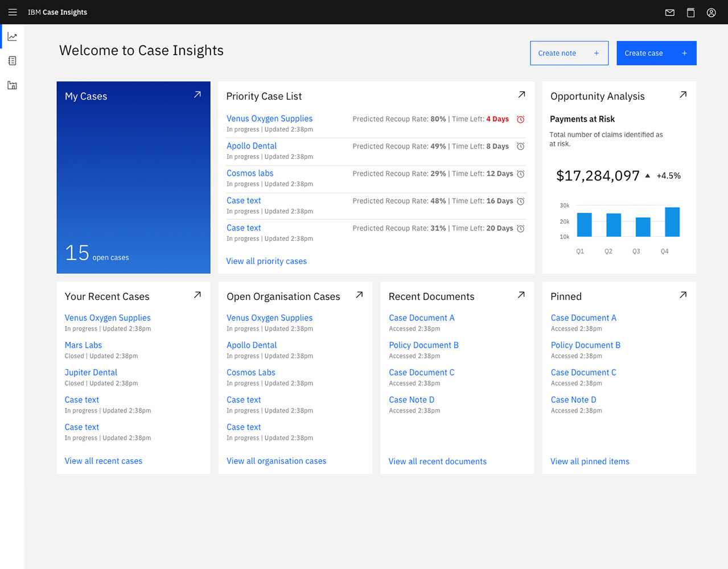
Task: Open View all recent documents link
Action: click(438, 461)
